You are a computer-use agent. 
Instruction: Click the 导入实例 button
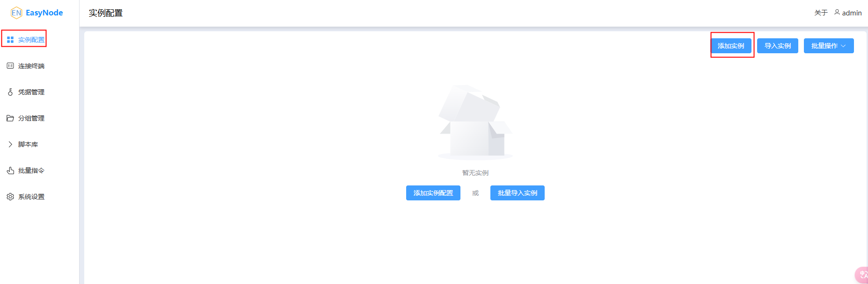(778, 46)
